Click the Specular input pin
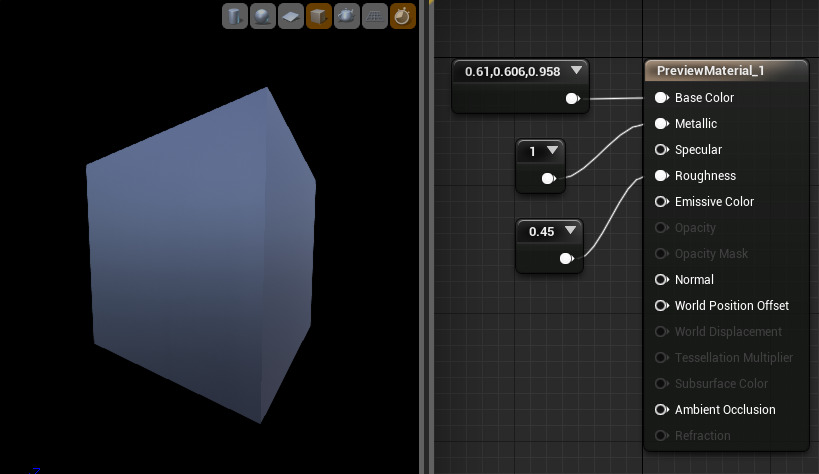Screen dimensions: 819x474 662,149
